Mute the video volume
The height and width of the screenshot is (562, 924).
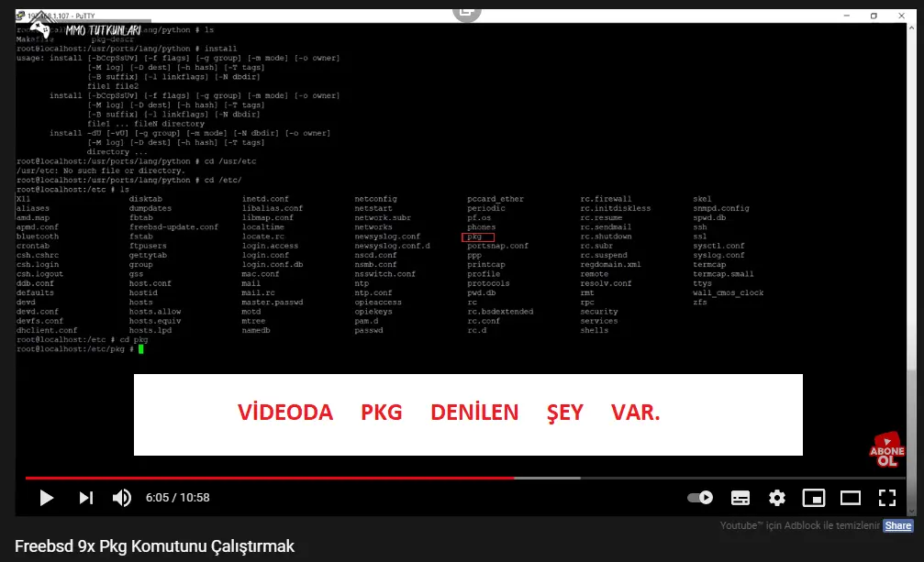point(122,498)
